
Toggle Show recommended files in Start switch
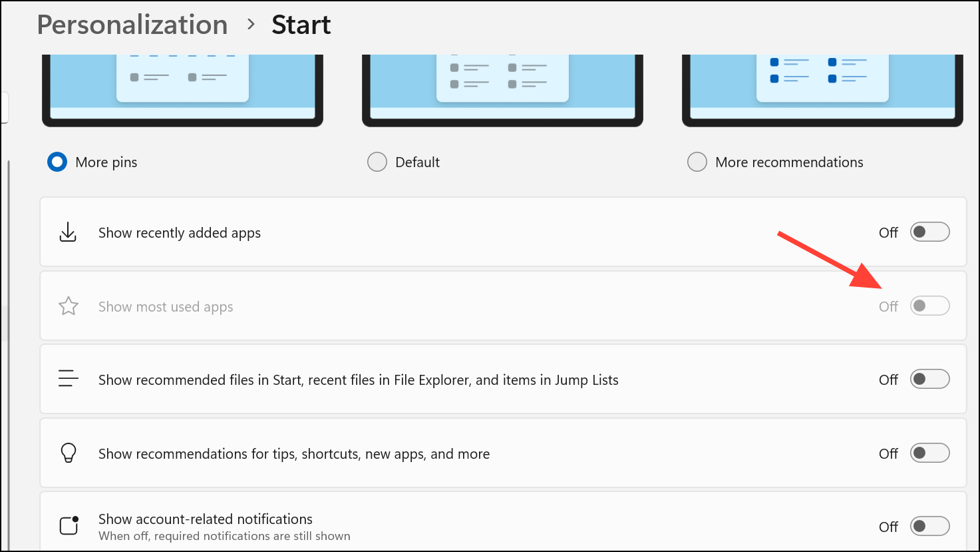[929, 380]
